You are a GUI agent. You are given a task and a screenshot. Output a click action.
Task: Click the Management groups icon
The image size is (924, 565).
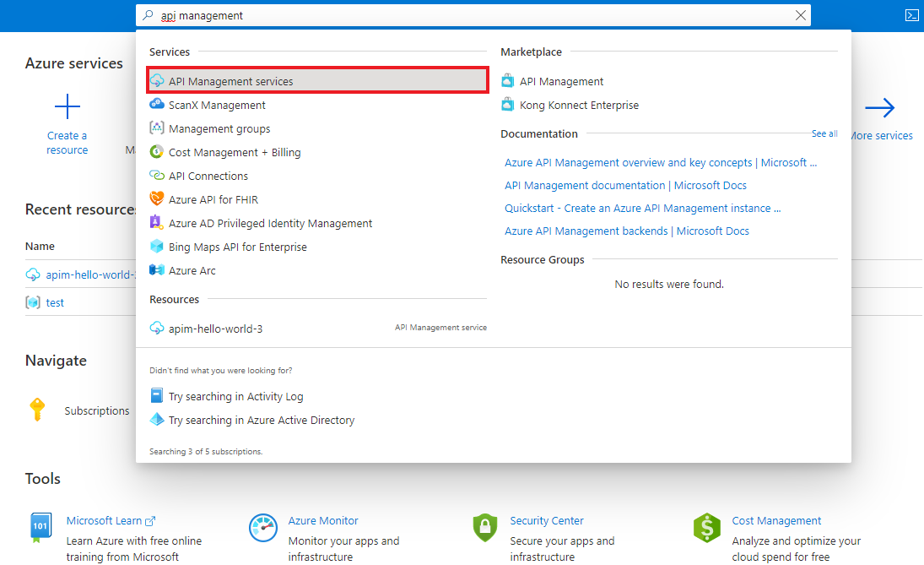(158, 128)
